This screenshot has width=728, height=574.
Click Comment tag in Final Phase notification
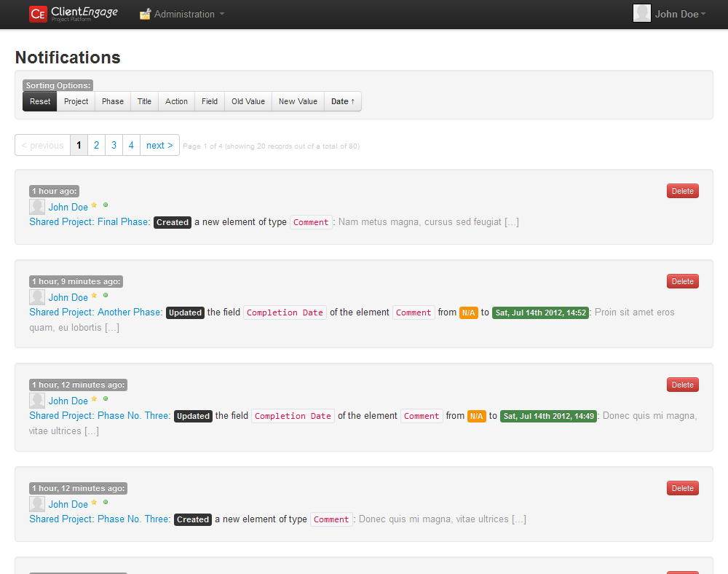[x=311, y=222]
